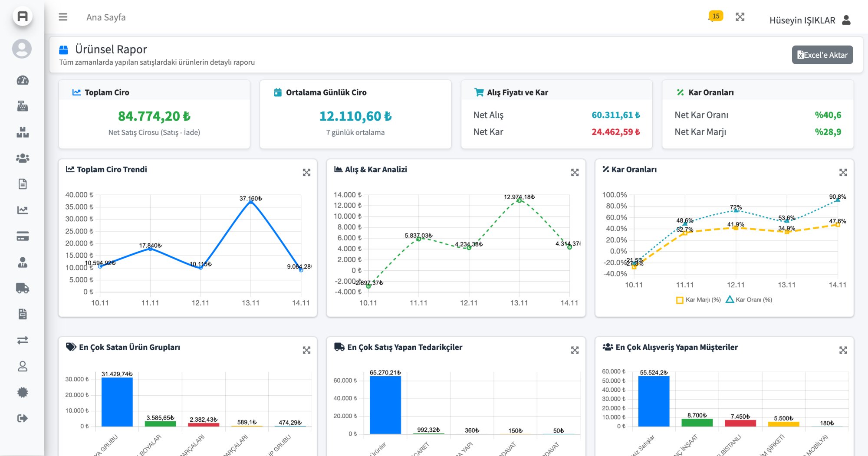Screen dimensions: 868x456
Task: Toggle the hamburger menu button
Action: [x=63, y=17]
